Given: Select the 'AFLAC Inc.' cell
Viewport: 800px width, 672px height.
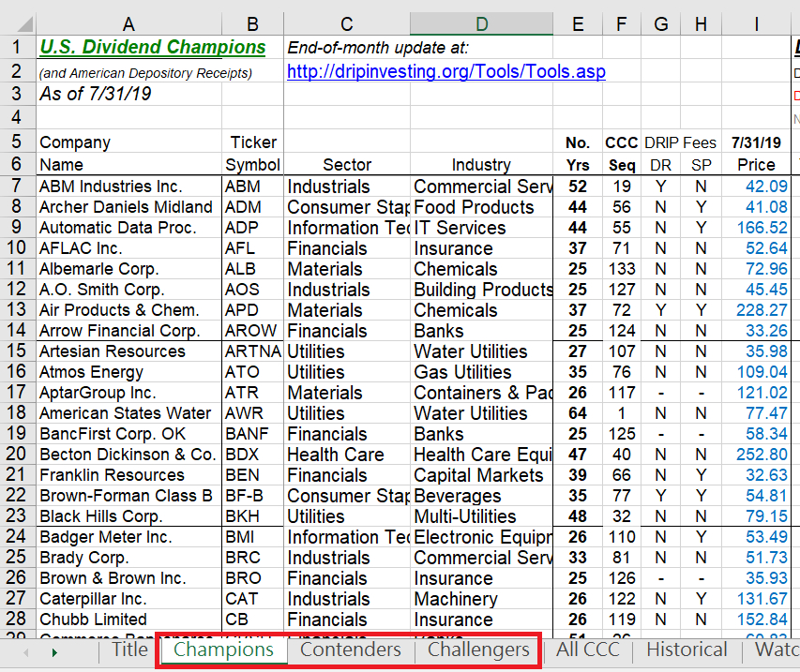Looking at the screenshot, I should (129, 248).
